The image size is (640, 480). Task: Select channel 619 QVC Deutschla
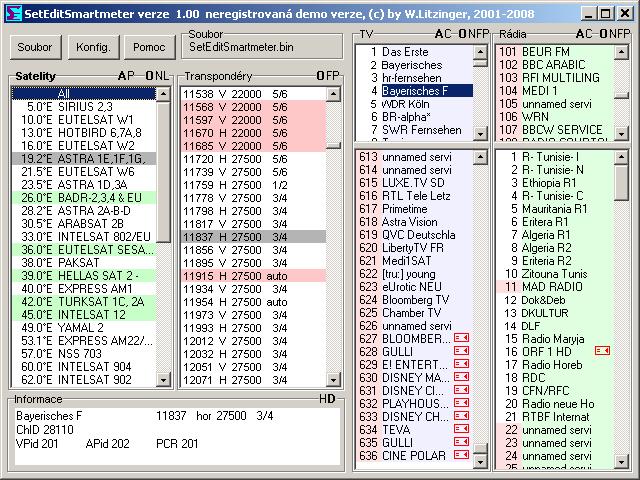(414, 235)
